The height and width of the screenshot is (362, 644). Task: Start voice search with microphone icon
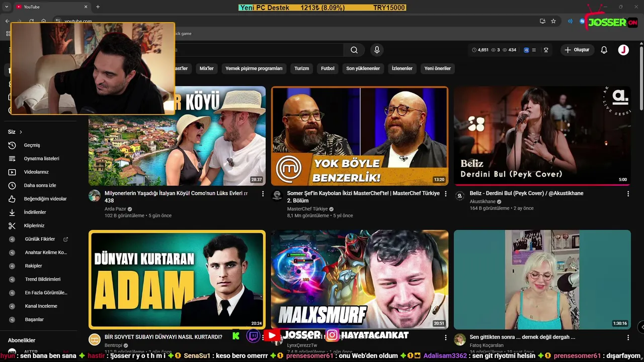(x=376, y=50)
